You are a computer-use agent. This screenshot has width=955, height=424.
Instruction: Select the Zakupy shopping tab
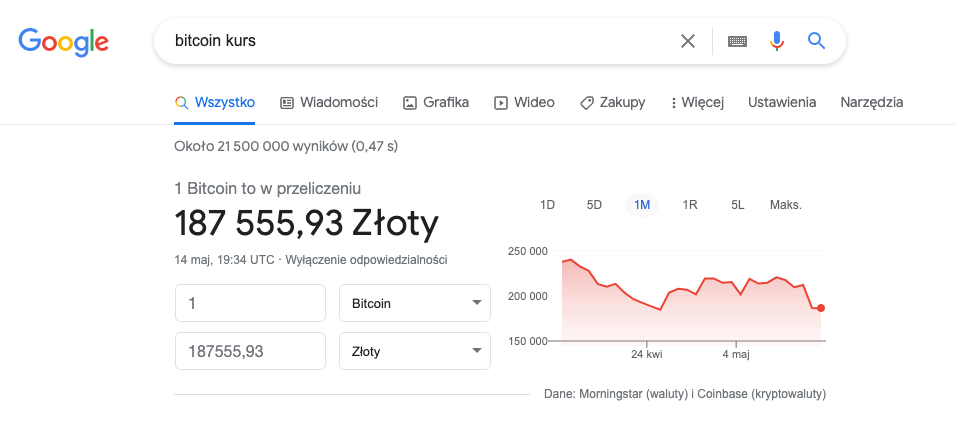[x=612, y=102]
